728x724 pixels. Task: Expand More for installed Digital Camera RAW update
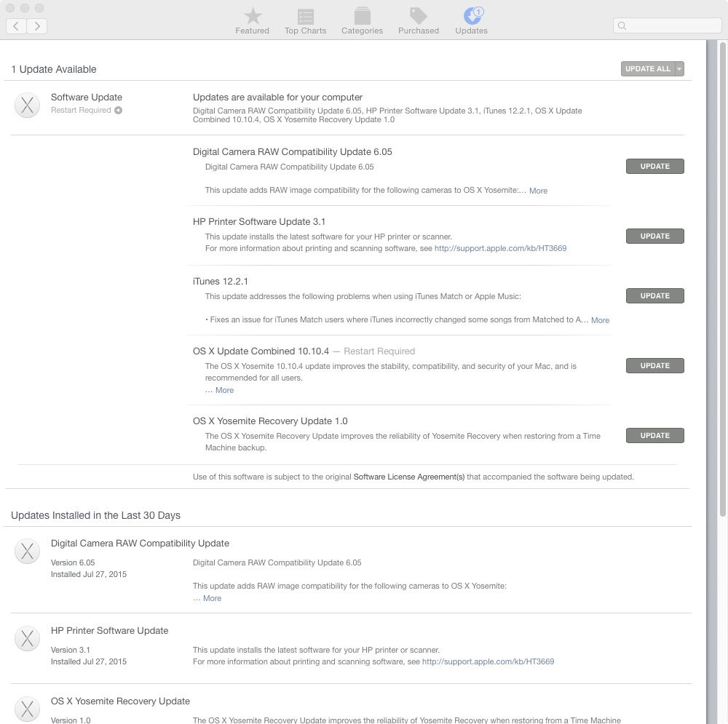point(212,598)
